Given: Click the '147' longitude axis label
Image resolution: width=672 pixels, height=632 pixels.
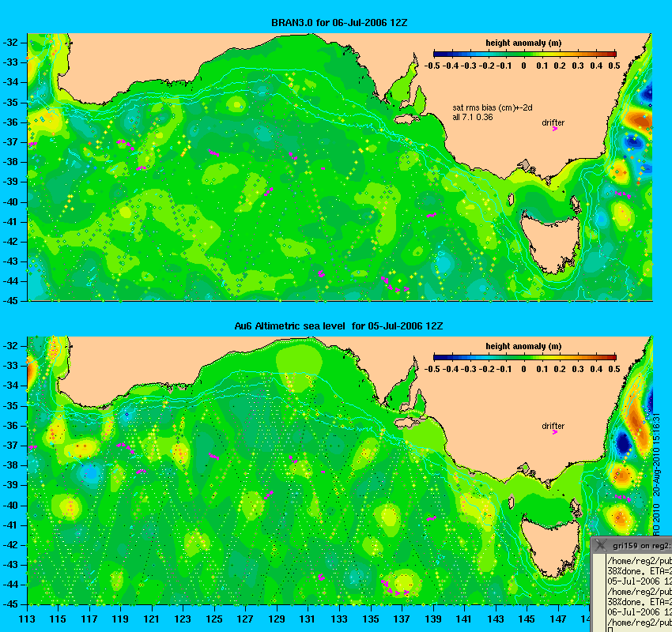Looking at the screenshot, I should pos(558,619).
